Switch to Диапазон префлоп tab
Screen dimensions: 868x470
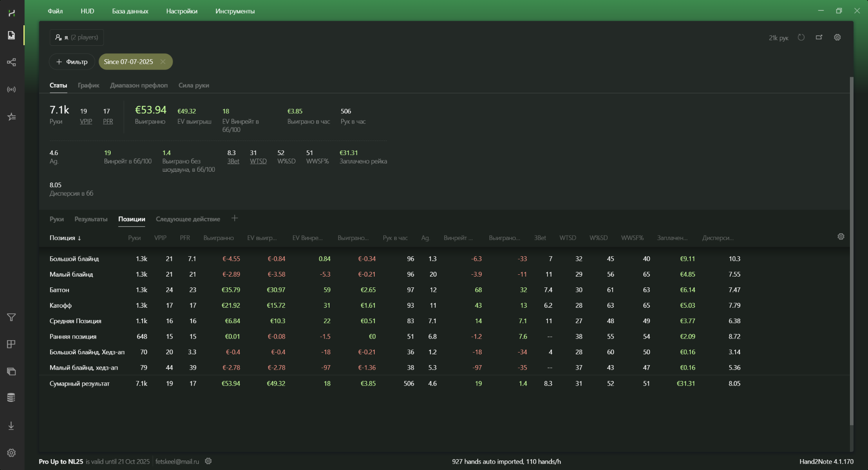(139, 85)
